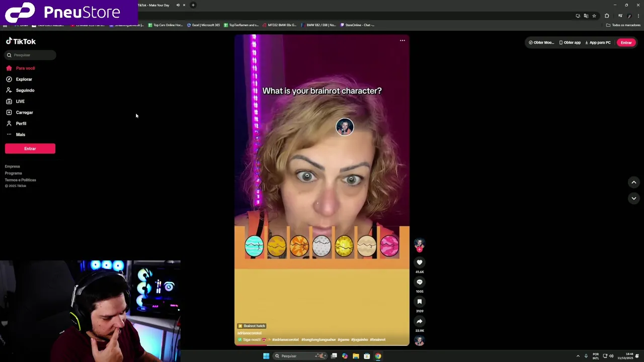Click the Obter app button
Image resolution: width=644 pixels, height=362 pixels.
coord(570,42)
